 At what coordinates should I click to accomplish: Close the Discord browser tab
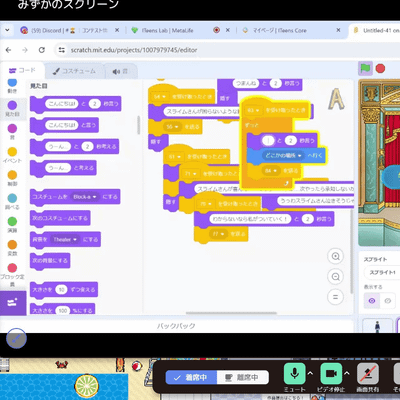pos(117,30)
